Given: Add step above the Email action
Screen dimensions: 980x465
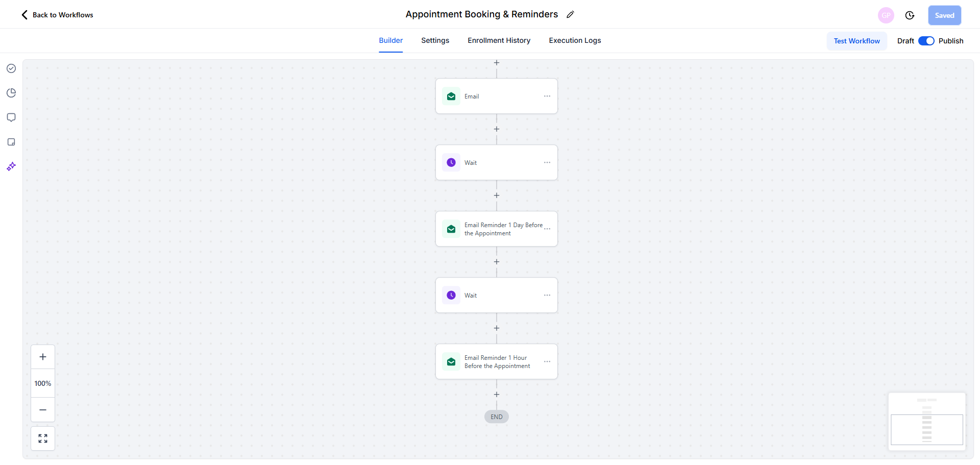Looking at the screenshot, I should [x=496, y=63].
